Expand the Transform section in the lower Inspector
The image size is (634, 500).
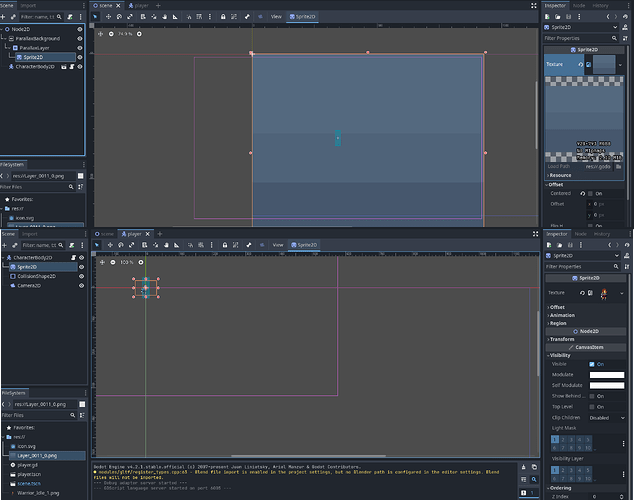click(560, 339)
